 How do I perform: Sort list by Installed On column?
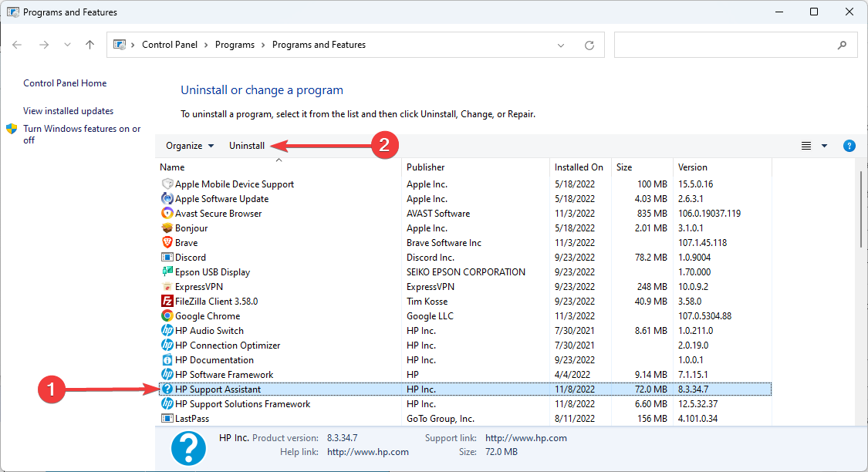[x=579, y=167]
